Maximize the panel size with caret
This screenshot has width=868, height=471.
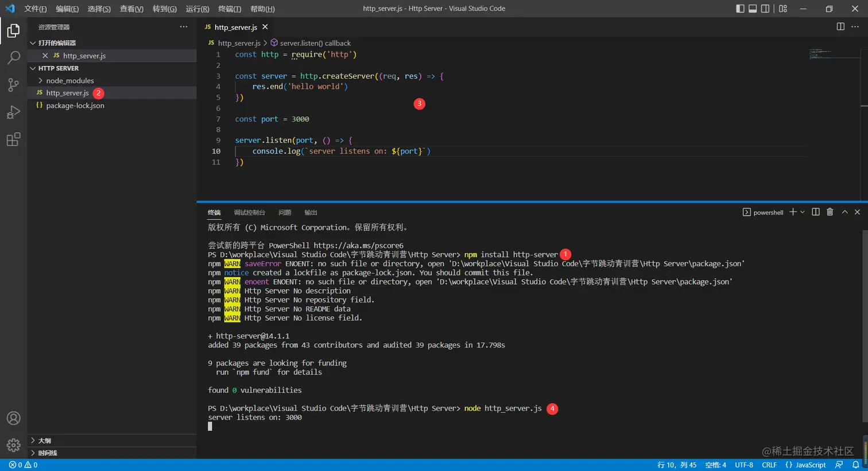pos(844,212)
